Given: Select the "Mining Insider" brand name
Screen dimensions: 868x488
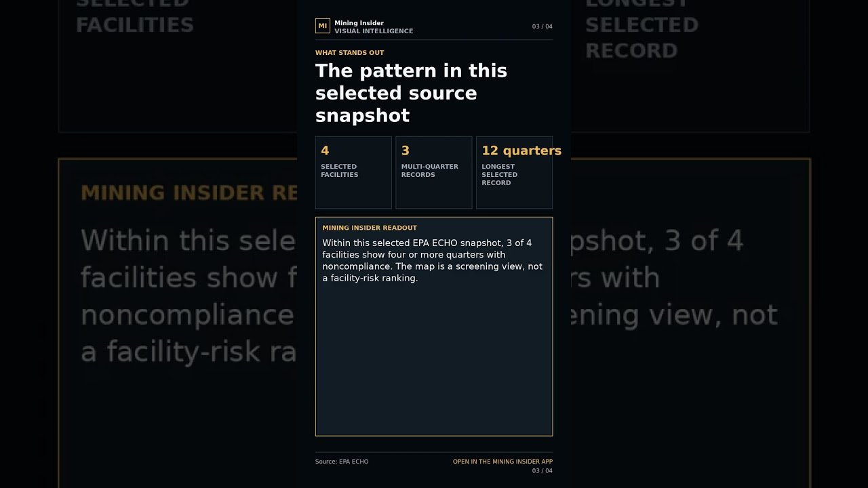Looking at the screenshot, I should (359, 23).
